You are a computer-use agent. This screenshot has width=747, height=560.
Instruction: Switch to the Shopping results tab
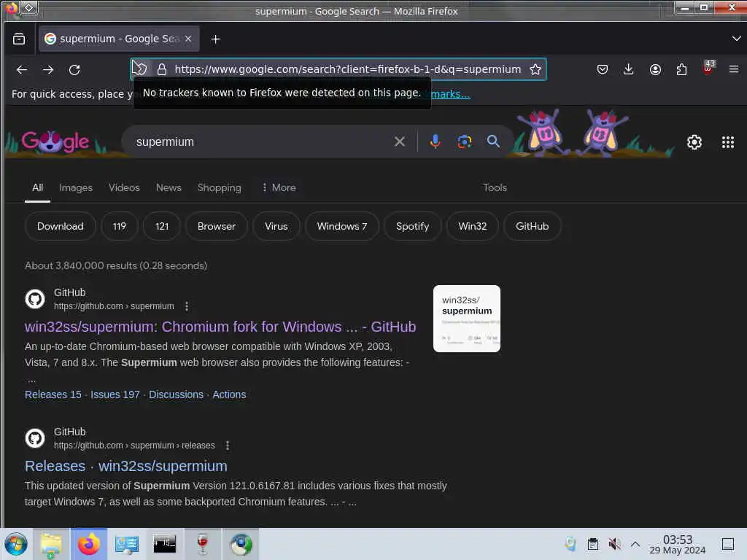pyautogui.click(x=219, y=187)
